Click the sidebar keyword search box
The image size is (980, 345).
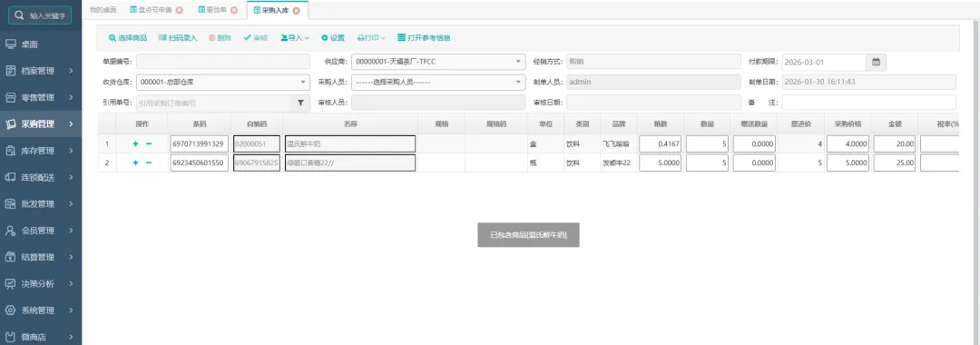(x=40, y=15)
